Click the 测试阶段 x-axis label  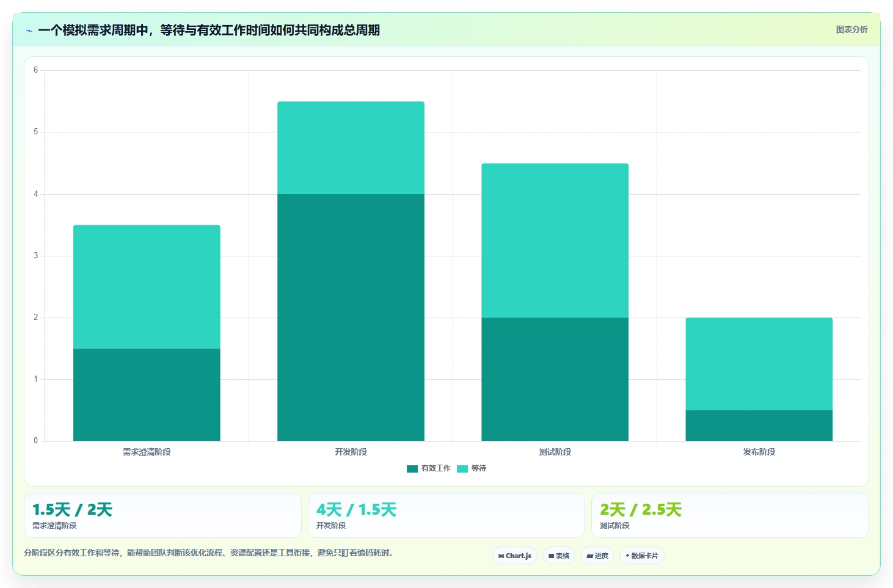555,452
